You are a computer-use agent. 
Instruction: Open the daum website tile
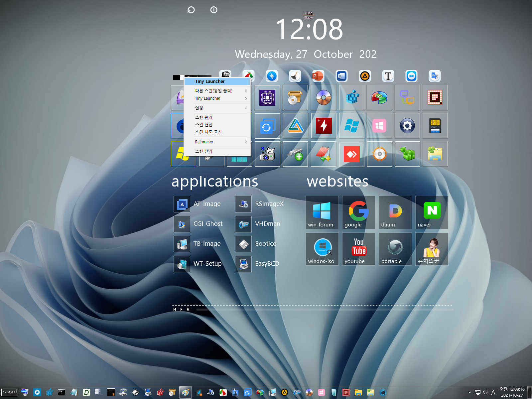pyautogui.click(x=395, y=212)
